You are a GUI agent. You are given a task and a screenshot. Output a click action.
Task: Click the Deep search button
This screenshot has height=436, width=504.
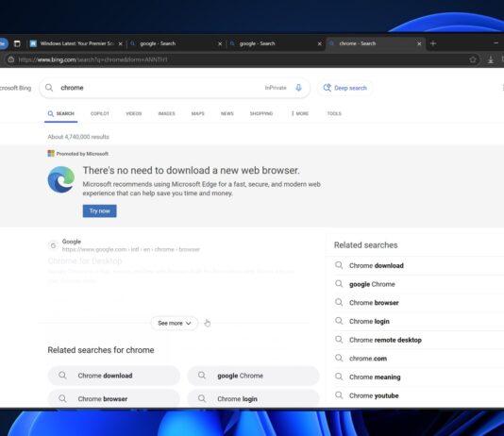[x=344, y=88]
